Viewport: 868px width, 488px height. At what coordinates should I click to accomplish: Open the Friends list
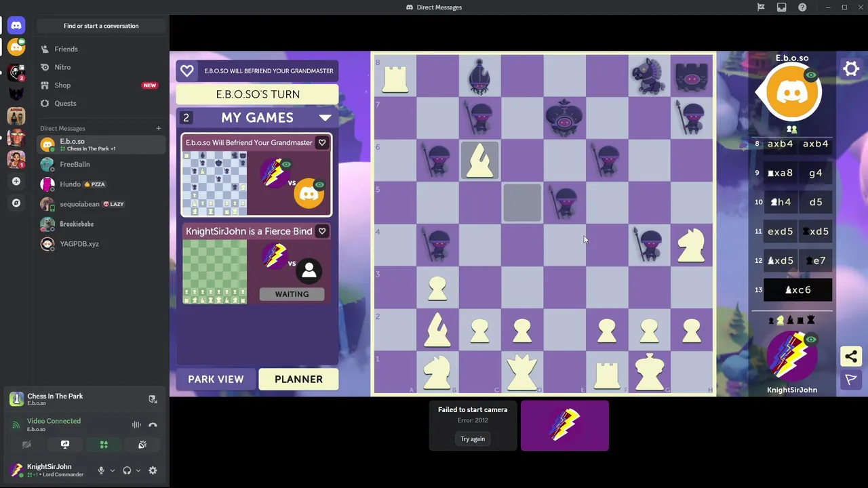click(101, 49)
